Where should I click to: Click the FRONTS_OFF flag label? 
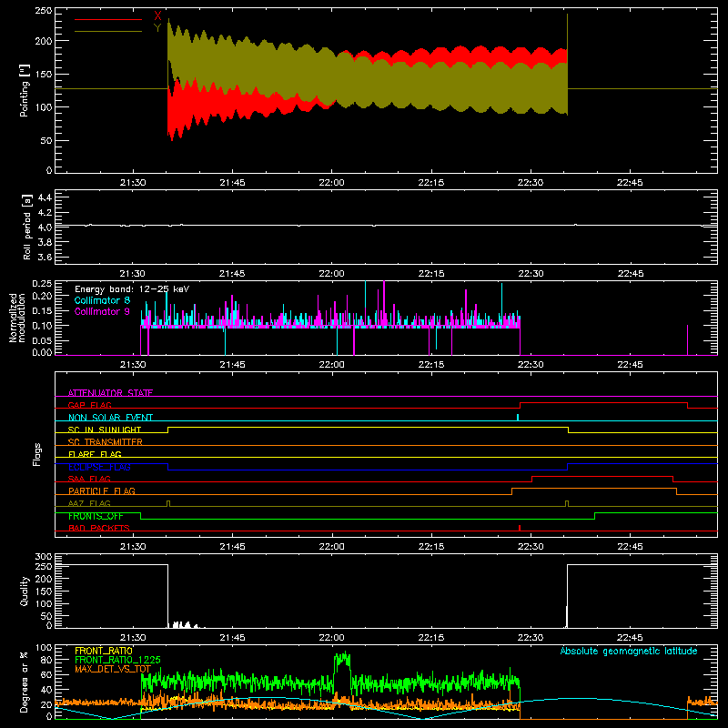96,516
